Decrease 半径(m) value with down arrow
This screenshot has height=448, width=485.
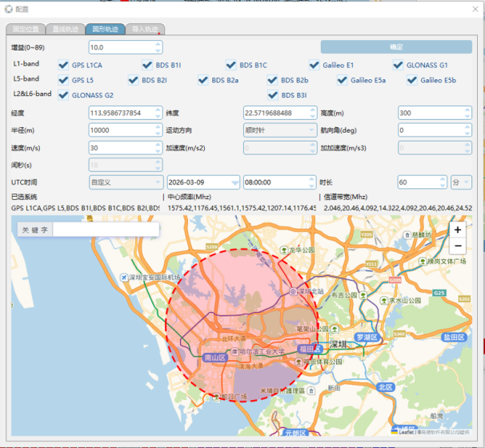[x=158, y=134]
